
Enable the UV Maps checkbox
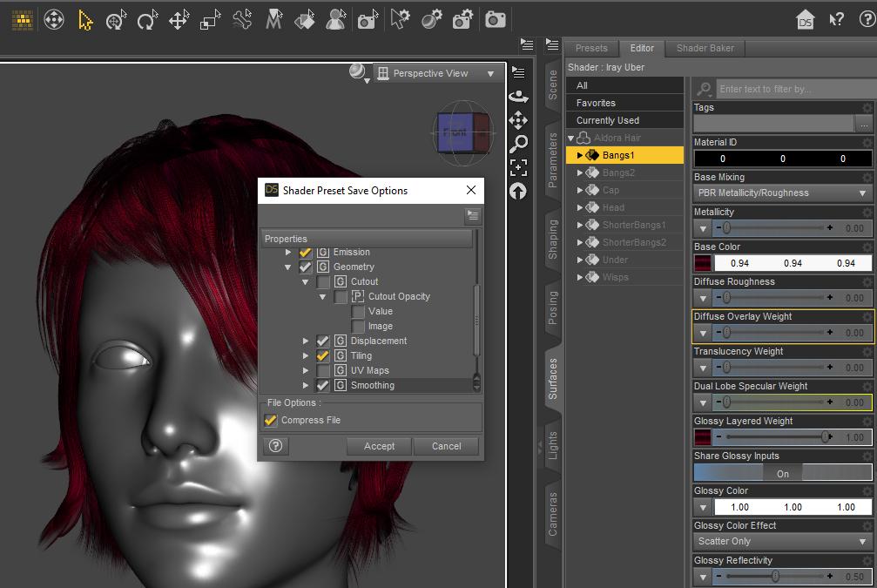click(x=323, y=370)
